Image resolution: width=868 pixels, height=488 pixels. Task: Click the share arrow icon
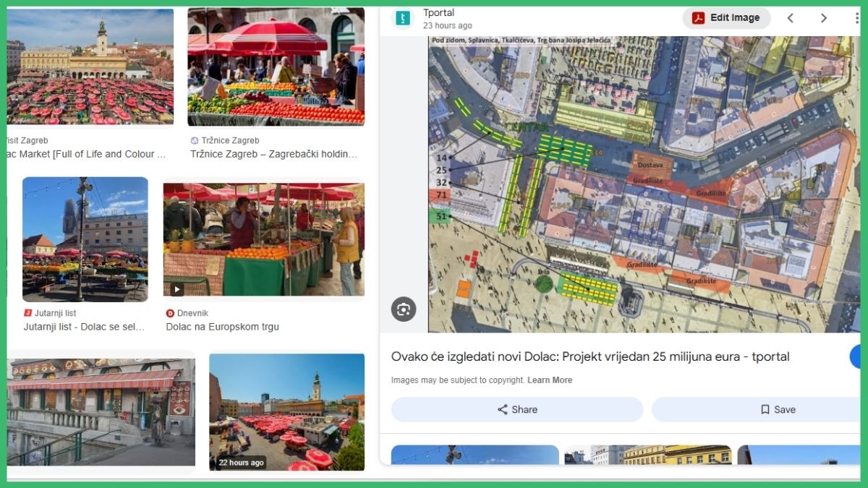502,409
